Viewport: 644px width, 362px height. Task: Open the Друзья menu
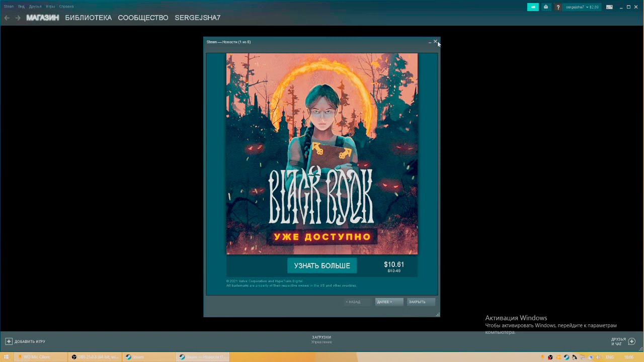tap(35, 7)
